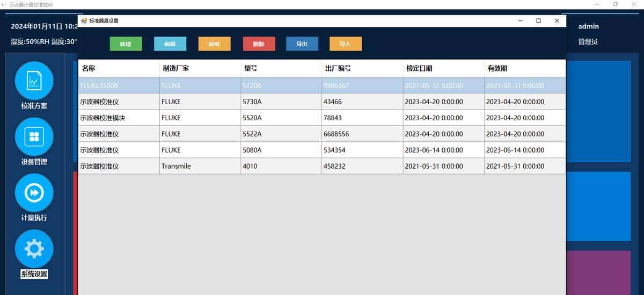Maximize the 标准器具设置 dialog
Viewport: 644px width, 295px height.
pyautogui.click(x=538, y=20)
